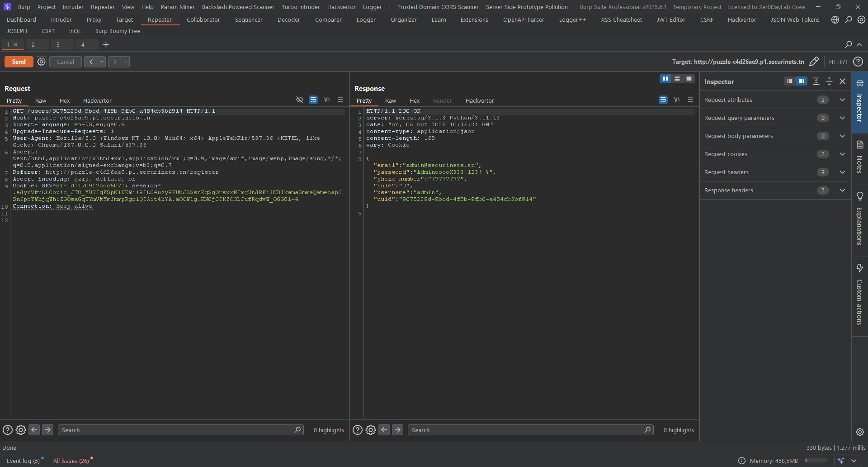Image resolution: width=868 pixels, height=467 pixels.
Task: Switch to combined tabbed request/response layout
Action: (x=689, y=79)
